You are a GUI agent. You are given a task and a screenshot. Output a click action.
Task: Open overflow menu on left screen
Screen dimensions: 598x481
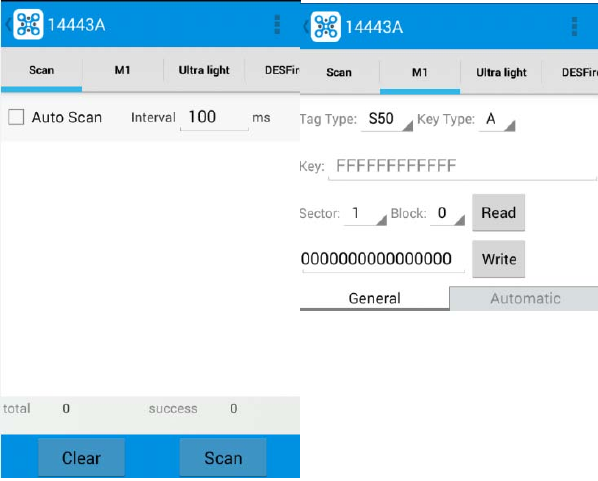[277, 25]
